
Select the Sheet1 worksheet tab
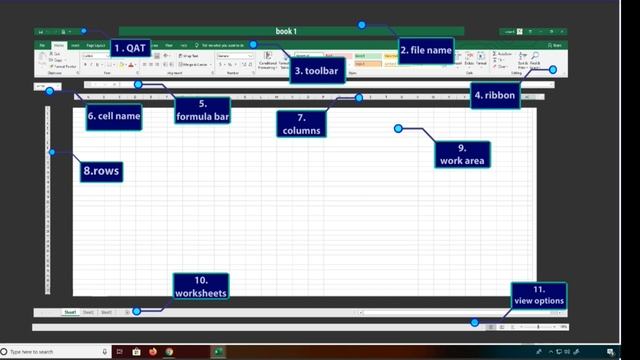[x=70, y=312]
